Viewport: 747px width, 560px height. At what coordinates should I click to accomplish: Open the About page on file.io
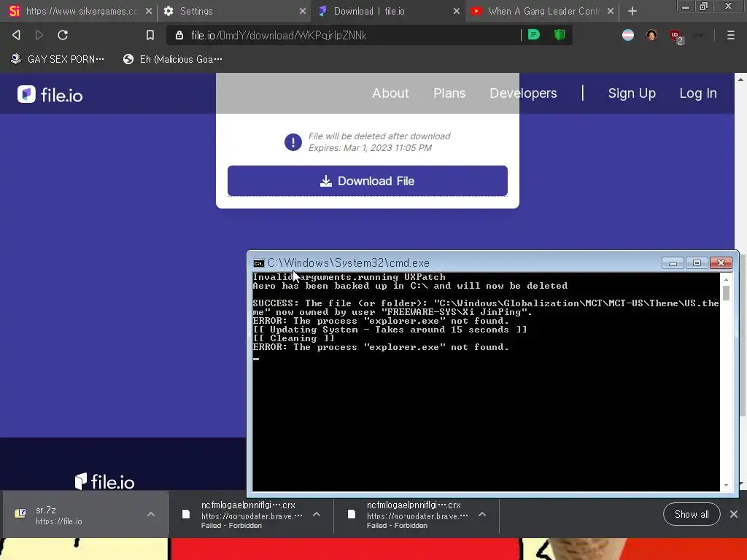[390, 93]
